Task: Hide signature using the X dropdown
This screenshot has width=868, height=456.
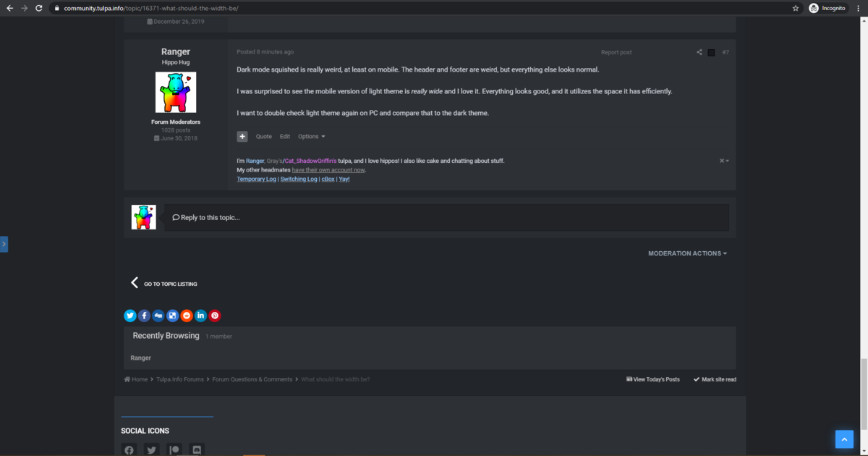Action: pyautogui.click(x=724, y=161)
